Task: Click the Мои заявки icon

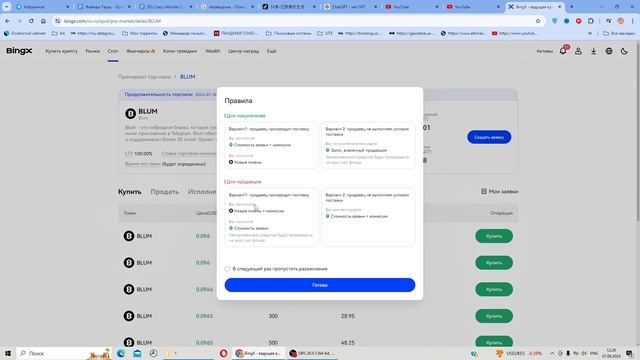Action: 484,191
